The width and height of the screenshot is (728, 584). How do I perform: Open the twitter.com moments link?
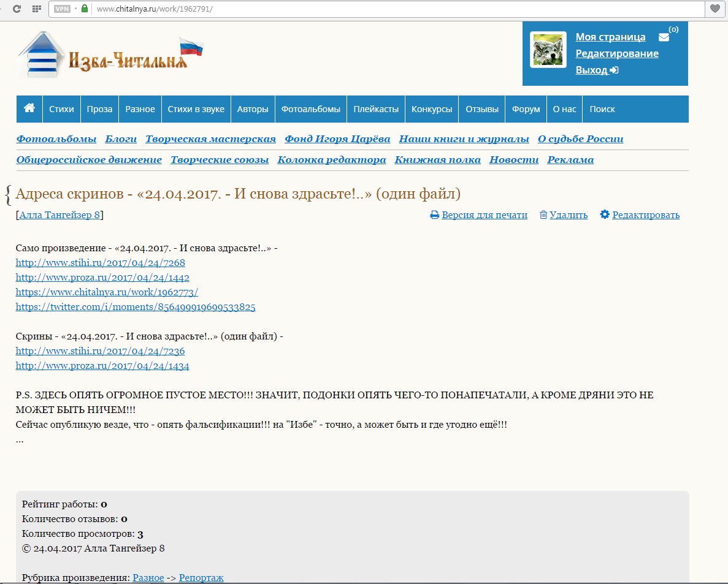pos(136,307)
